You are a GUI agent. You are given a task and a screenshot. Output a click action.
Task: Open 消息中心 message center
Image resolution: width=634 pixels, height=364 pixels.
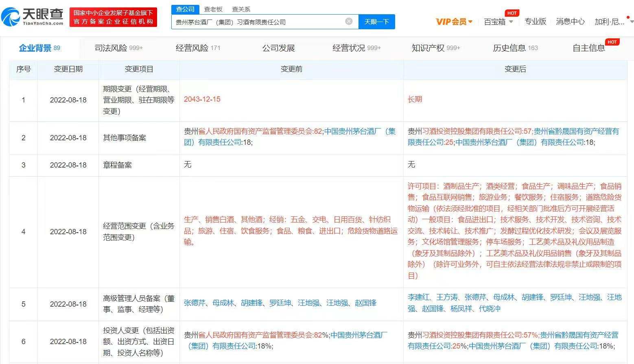click(571, 22)
